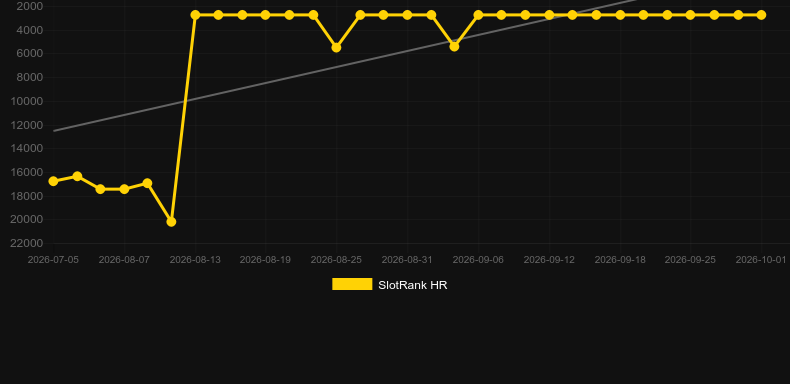Select the final data point on 2026-10-01
Viewport: 790px width, 384px height.
(x=761, y=15)
